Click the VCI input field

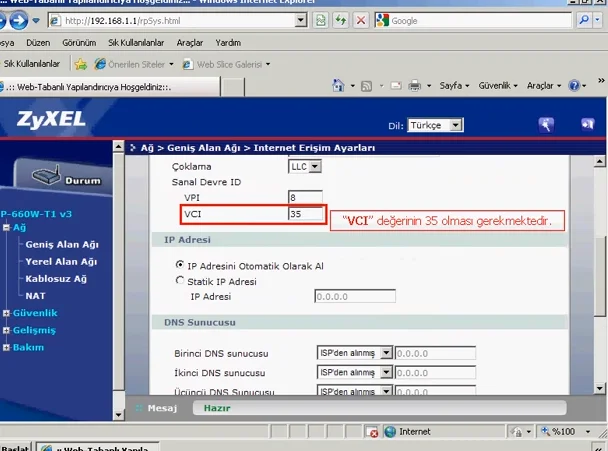tap(305, 214)
